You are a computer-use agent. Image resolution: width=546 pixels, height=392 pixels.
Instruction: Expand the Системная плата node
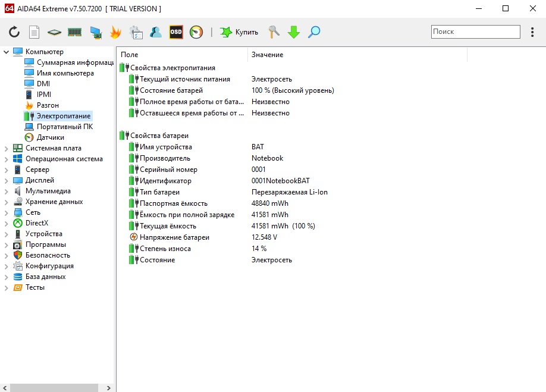(x=6, y=149)
